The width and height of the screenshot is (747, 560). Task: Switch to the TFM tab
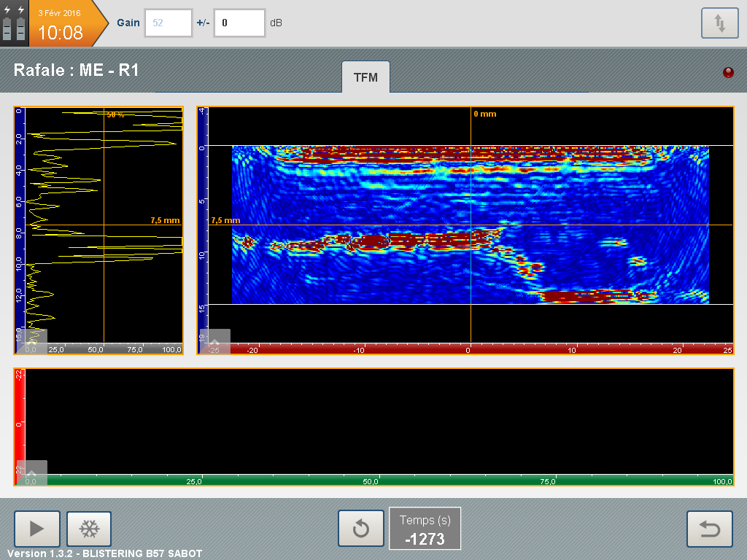365,77
